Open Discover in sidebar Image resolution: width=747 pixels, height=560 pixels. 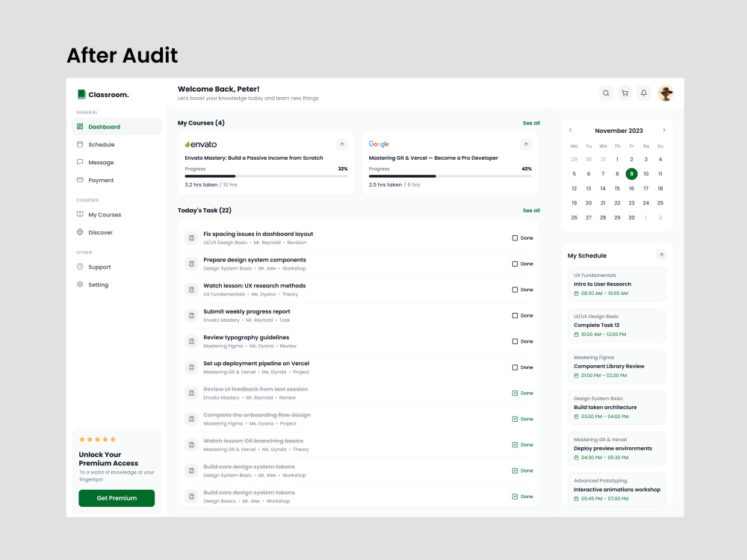point(117,232)
